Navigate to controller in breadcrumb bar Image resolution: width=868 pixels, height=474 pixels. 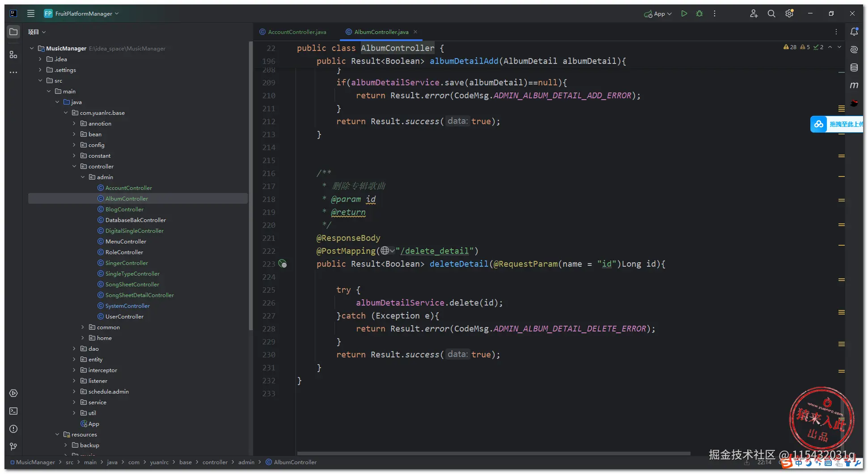tap(215, 462)
